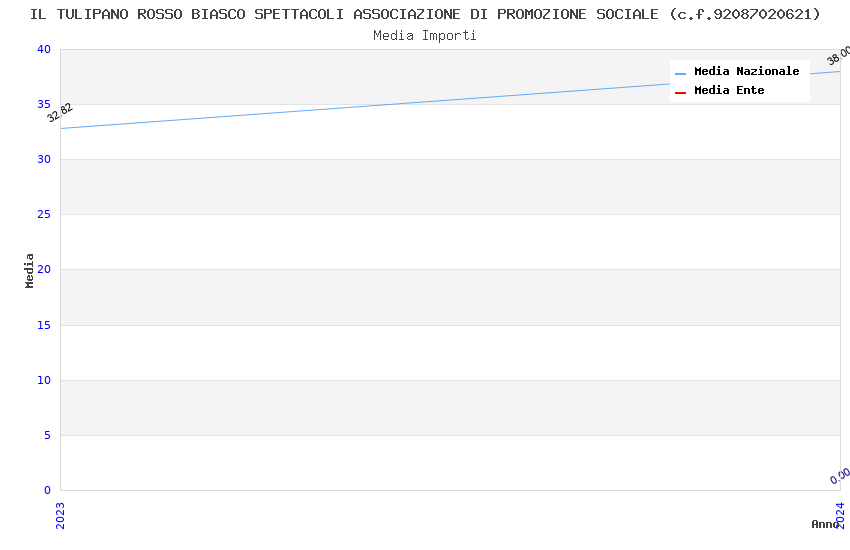850x550 pixels.
Task: Click the vertical Media y-axis title
Action: [30, 270]
